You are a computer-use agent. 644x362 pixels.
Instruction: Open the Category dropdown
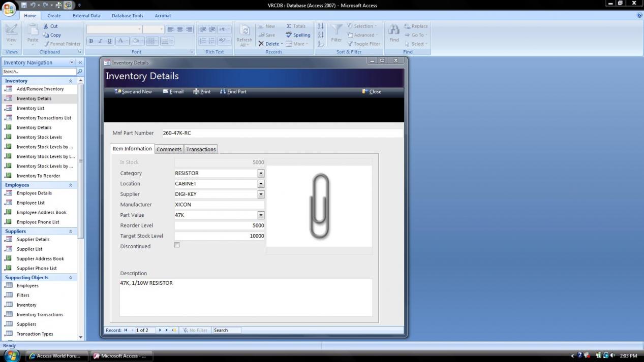point(261,173)
